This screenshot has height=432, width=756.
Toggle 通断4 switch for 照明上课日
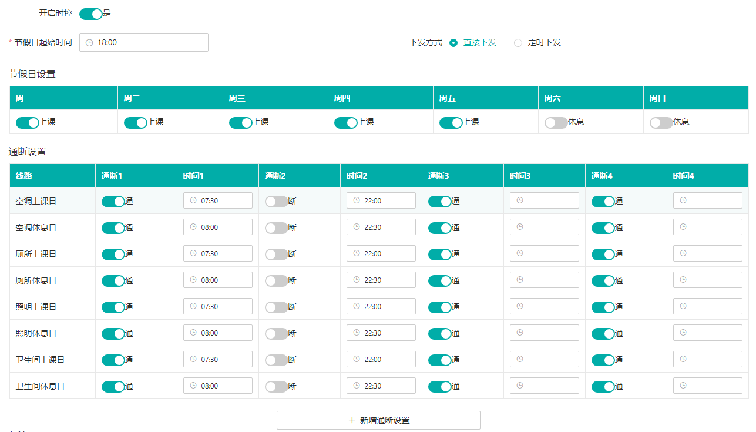603,307
